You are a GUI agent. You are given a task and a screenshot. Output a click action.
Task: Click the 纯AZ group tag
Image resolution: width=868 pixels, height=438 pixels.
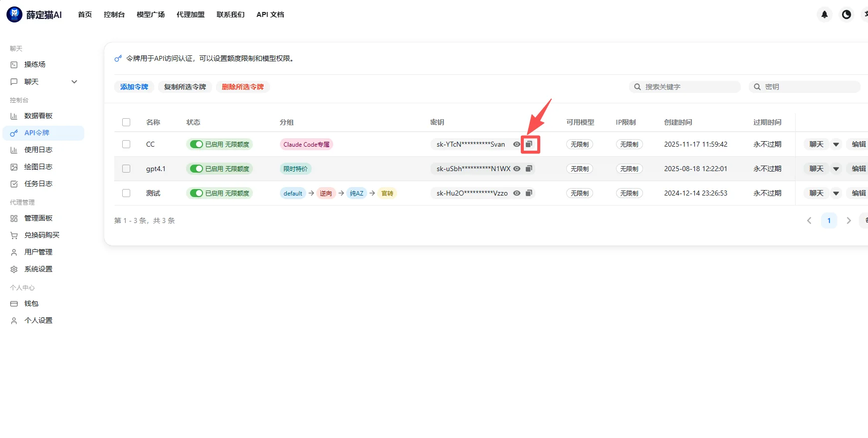(x=357, y=193)
